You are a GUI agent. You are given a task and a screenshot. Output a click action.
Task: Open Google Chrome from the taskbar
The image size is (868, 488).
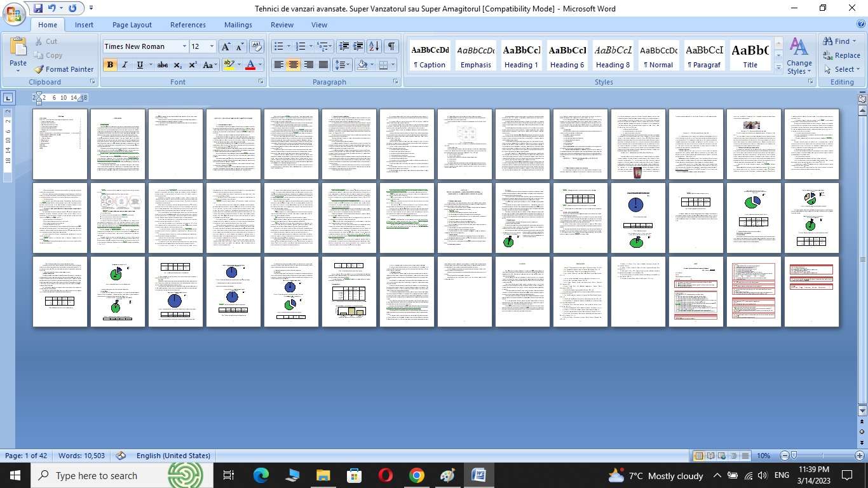416,475
